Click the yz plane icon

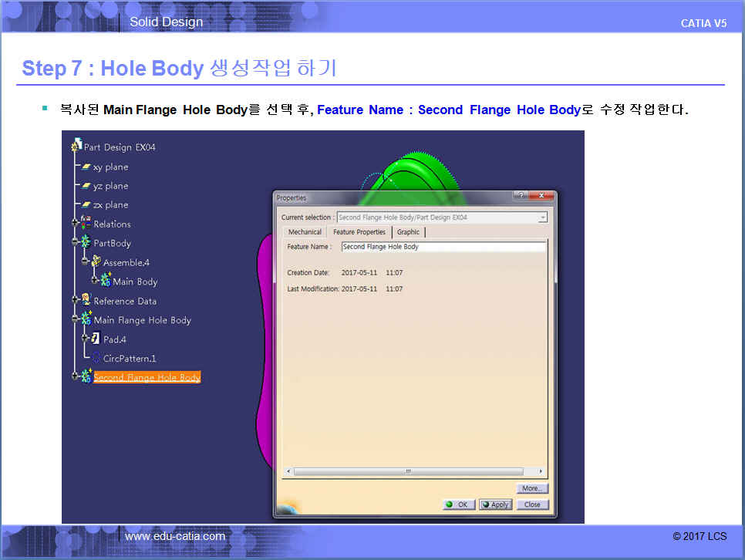coord(86,186)
